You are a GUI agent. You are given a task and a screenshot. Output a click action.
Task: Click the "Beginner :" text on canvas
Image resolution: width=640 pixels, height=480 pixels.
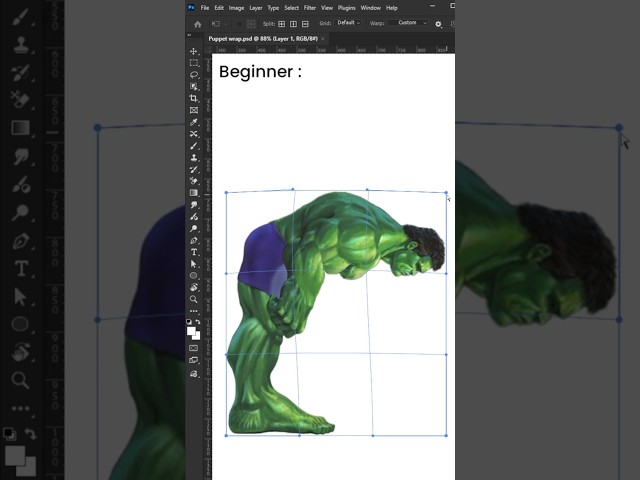pos(260,72)
